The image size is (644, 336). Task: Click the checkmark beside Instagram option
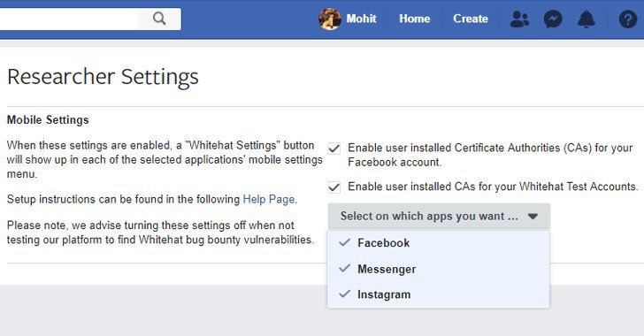coord(345,294)
